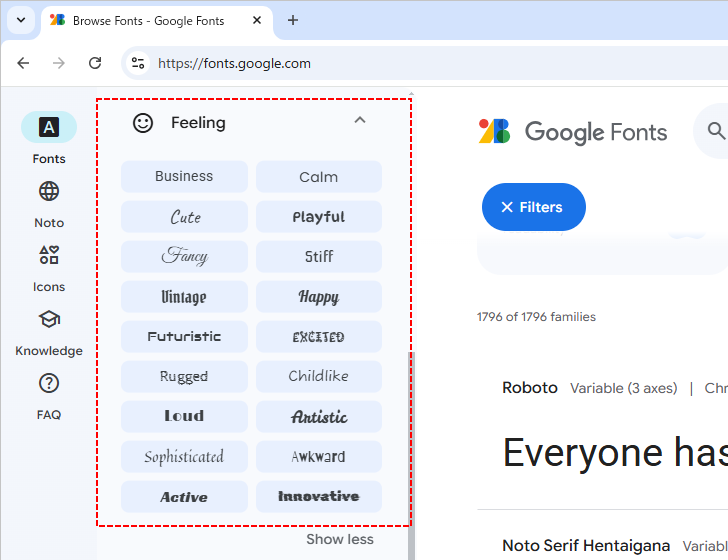Open the Fonts section in sidebar

pos(48,128)
